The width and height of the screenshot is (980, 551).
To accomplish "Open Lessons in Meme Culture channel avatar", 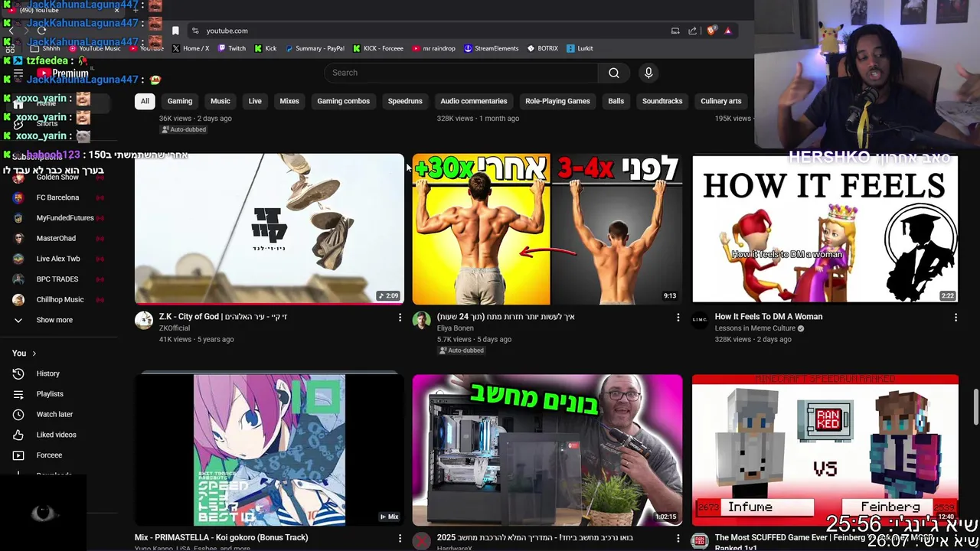I will click(700, 321).
